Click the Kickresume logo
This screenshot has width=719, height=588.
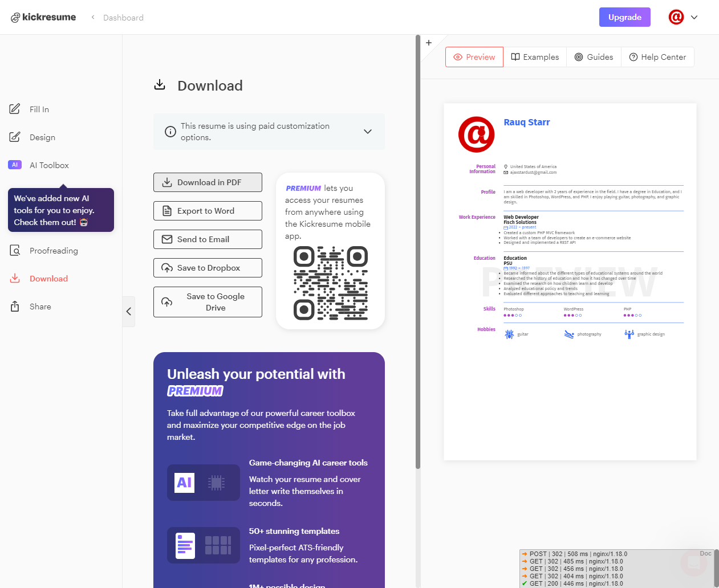[x=43, y=17]
